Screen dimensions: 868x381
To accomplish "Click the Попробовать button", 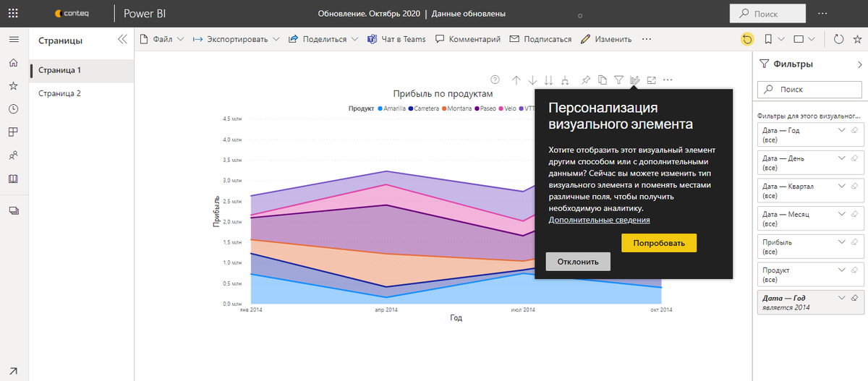I will pyautogui.click(x=659, y=243).
